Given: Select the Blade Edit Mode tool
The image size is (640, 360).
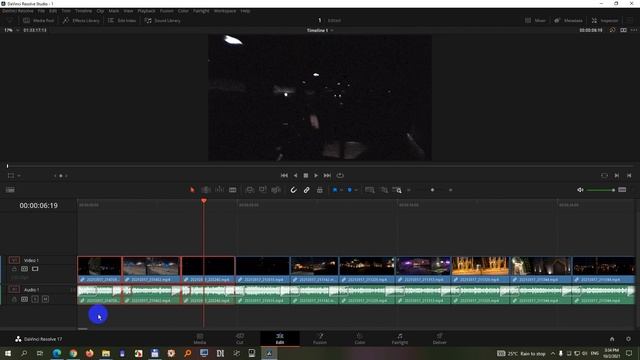Looking at the screenshot, I should pos(233,190).
